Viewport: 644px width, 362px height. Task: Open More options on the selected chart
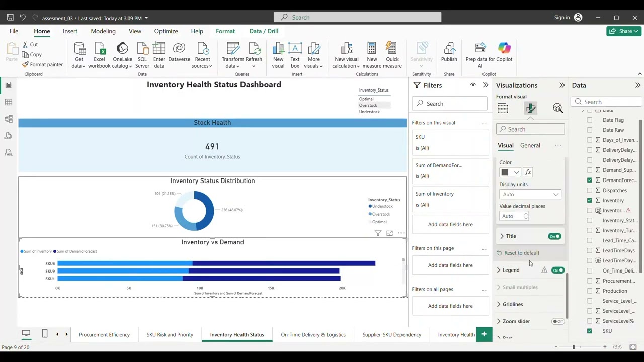point(401,233)
